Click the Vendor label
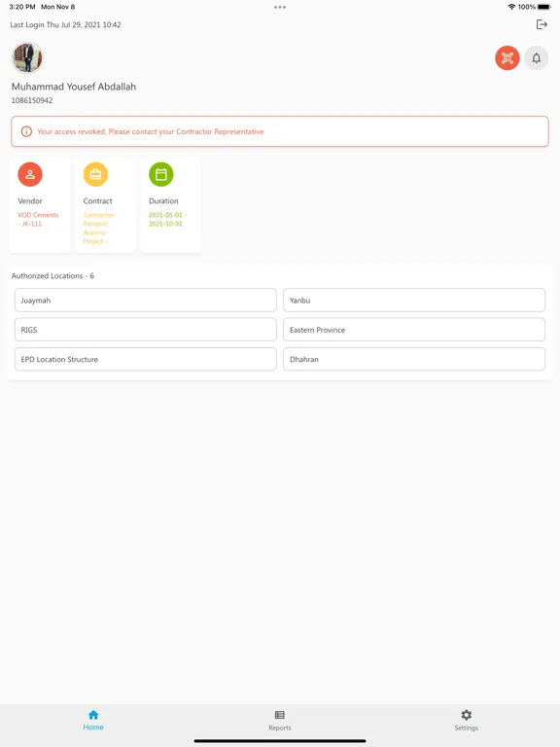Image resolution: width=560 pixels, height=747 pixels. (30, 201)
